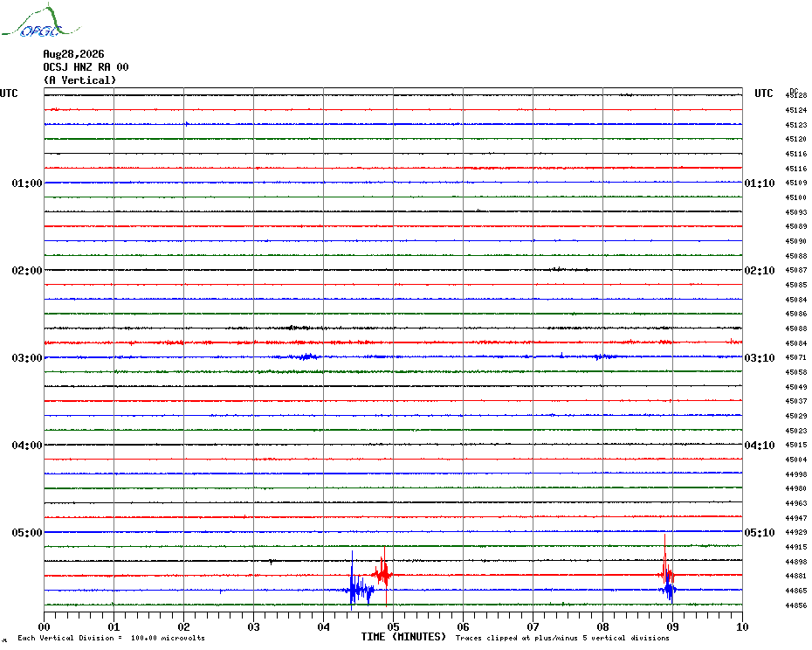Click the DC value 45071
The height and width of the screenshot is (650, 812).
coord(796,357)
